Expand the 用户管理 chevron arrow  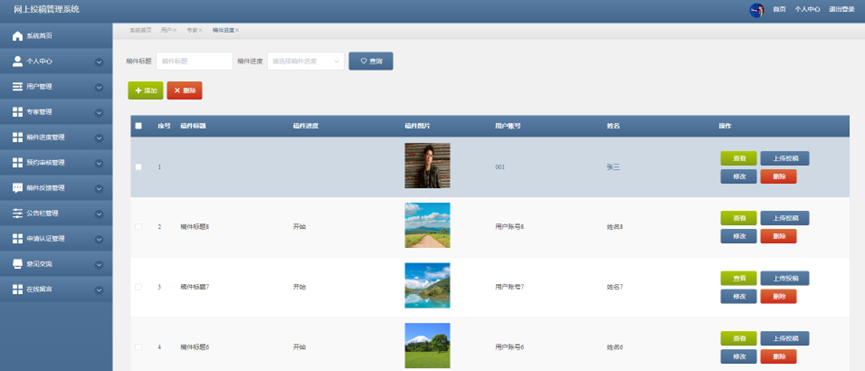coord(99,87)
